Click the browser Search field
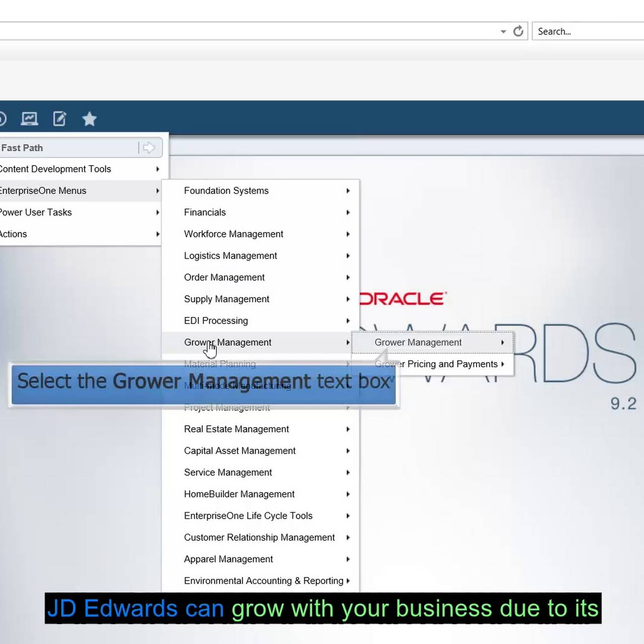644x644 pixels. pos(588,31)
